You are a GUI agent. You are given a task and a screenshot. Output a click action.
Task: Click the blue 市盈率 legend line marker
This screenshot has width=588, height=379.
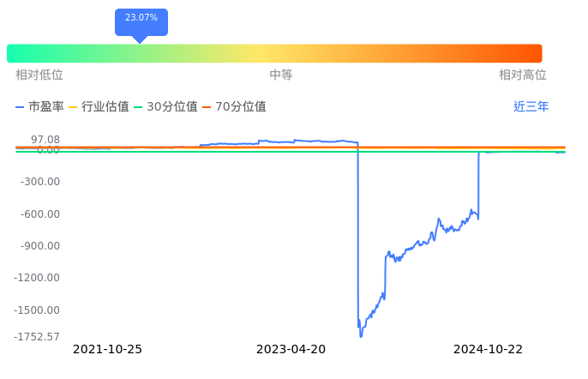click(x=21, y=107)
